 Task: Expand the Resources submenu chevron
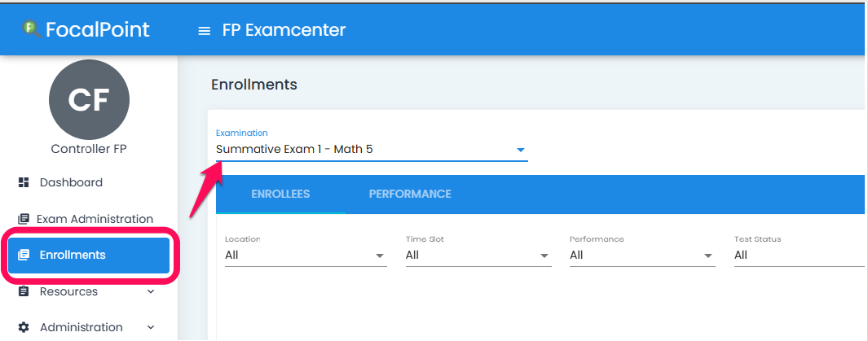pyautogui.click(x=151, y=291)
